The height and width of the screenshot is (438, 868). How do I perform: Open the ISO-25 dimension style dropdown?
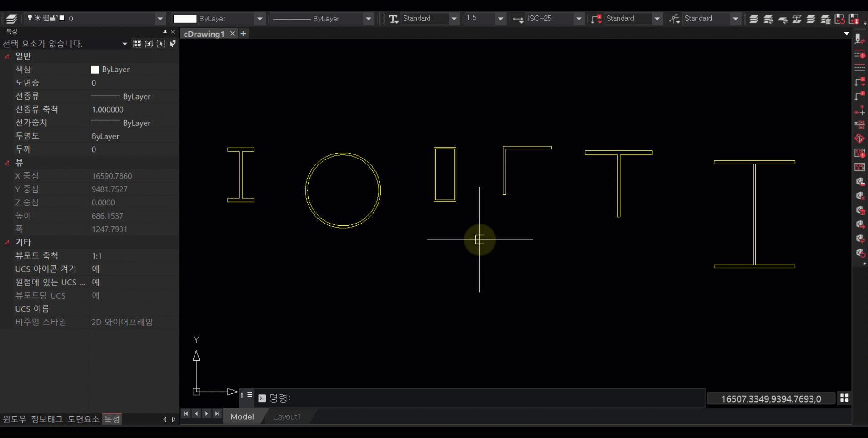point(579,19)
